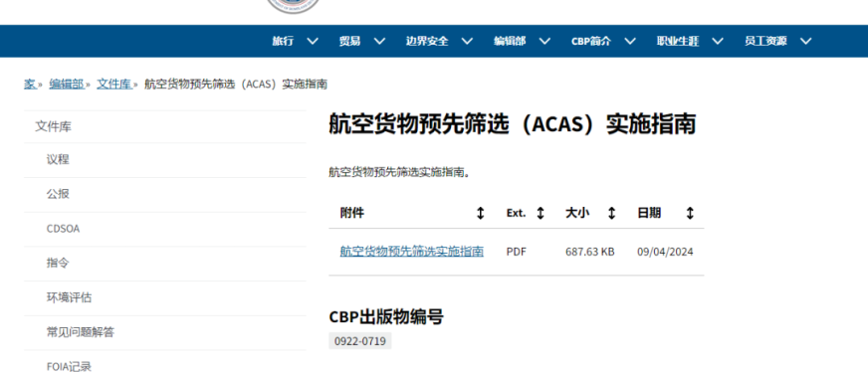This screenshot has height=372, width=868.
Task: Follow the 编辑部 breadcrumb link
Action: (x=67, y=84)
